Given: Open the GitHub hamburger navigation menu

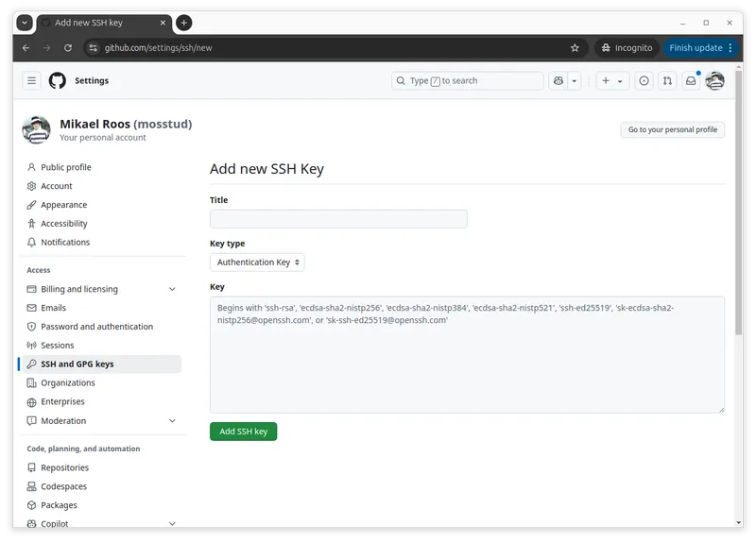Looking at the screenshot, I should (x=31, y=81).
